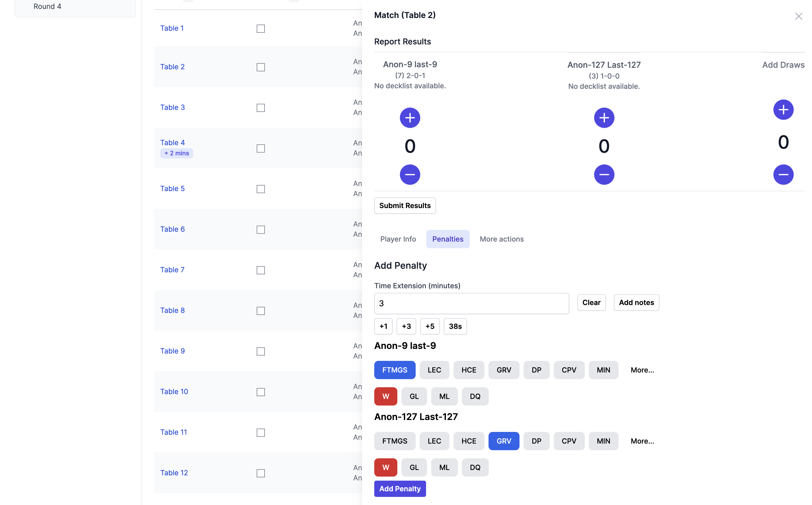Check the Table 2 checkbox
This screenshot has width=812, height=505.
(260, 67)
